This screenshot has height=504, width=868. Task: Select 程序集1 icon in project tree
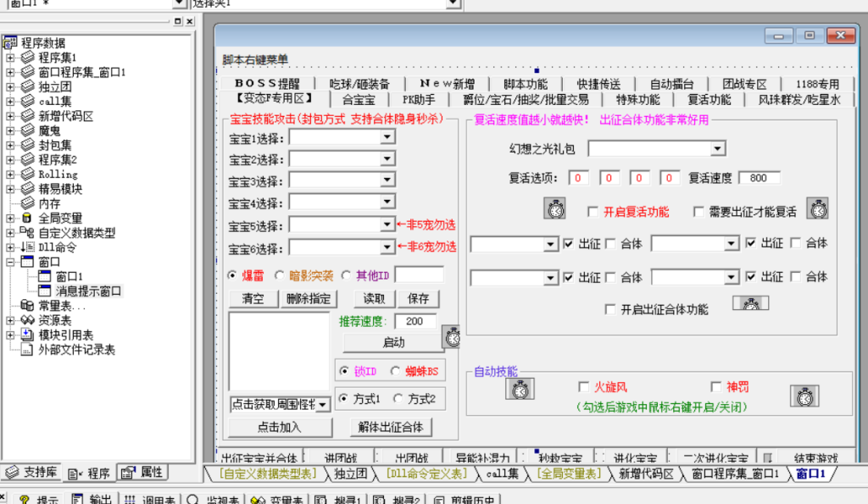coord(28,57)
